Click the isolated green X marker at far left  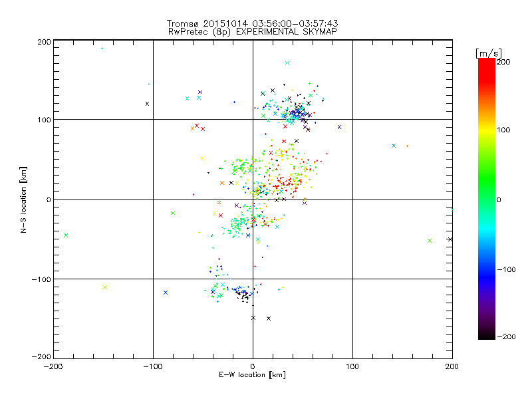pos(66,235)
